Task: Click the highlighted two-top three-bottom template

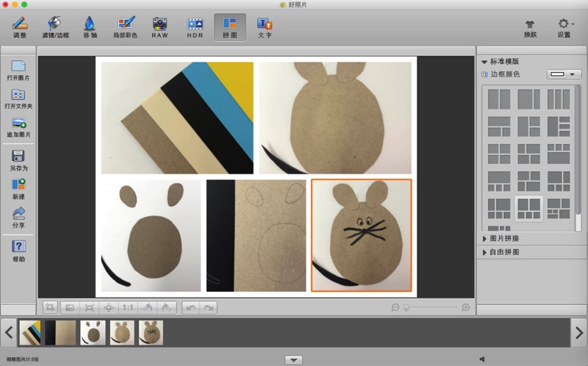Action: tap(528, 209)
